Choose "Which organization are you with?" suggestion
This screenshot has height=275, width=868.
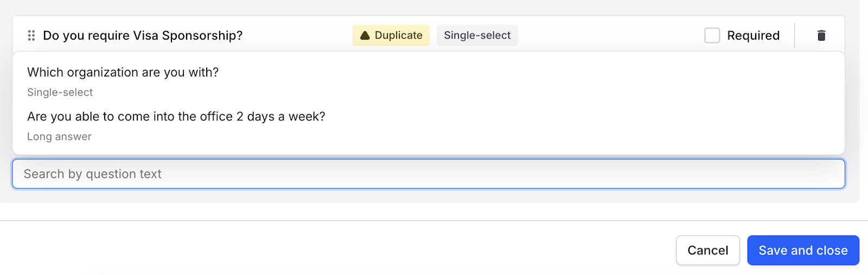coord(429,82)
